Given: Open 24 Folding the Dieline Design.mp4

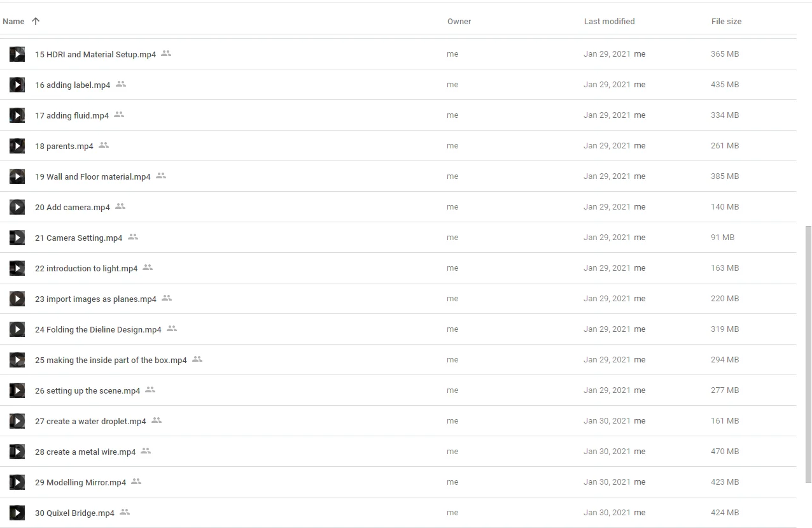Looking at the screenshot, I should tap(98, 330).
